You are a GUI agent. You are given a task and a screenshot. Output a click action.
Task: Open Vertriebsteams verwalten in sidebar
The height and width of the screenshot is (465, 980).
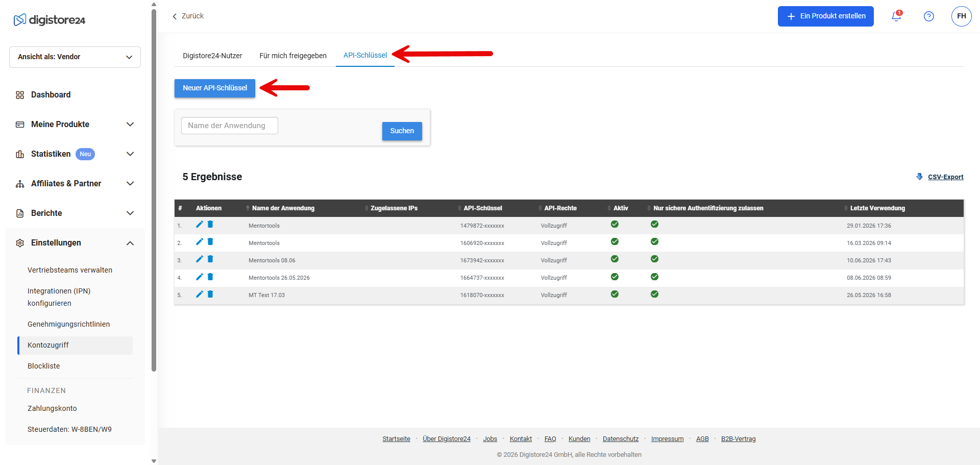point(70,270)
